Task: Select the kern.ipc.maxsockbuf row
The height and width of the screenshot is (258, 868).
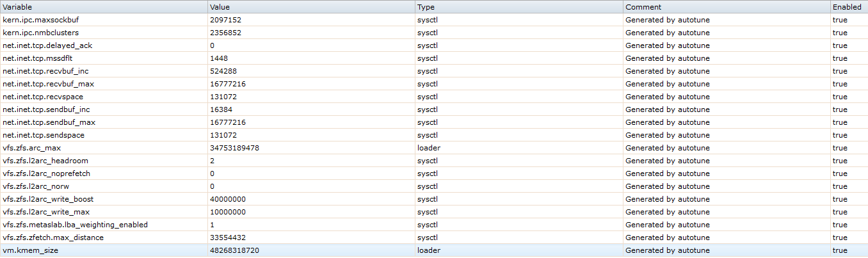Action: (x=41, y=20)
